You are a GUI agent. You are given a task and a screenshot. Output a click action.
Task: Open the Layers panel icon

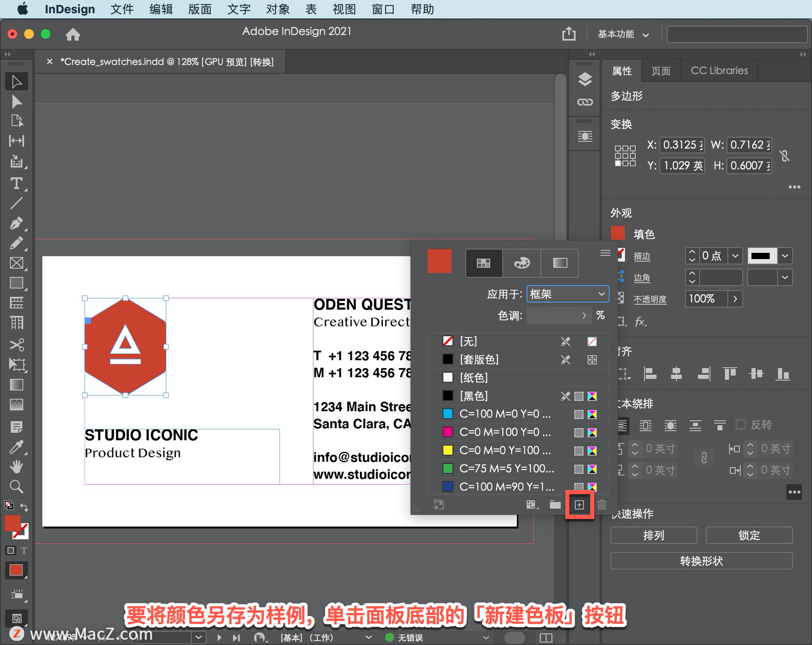(x=585, y=79)
